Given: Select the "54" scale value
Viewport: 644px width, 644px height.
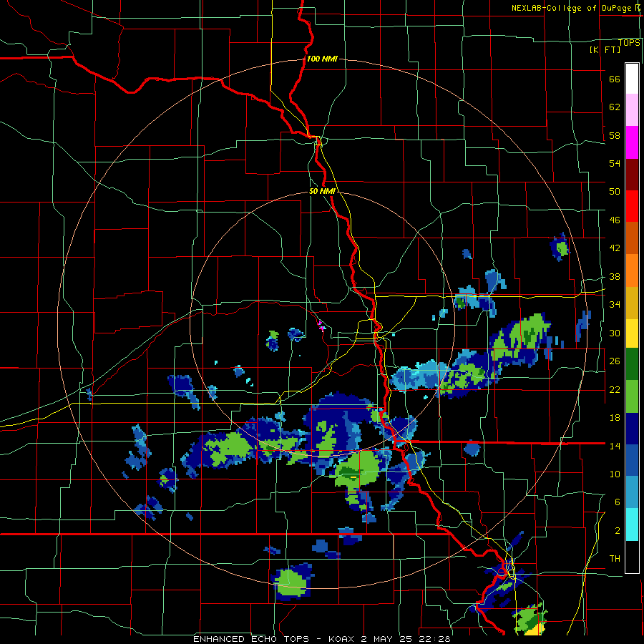Looking at the screenshot, I should pyautogui.click(x=615, y=163).
